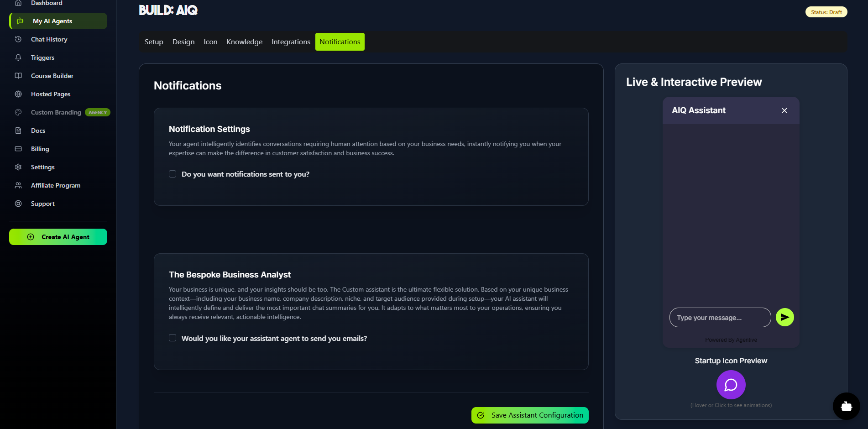Click Save Assistant Configuration button
This screenshot has width=868, height=429.
coord(530,415)
